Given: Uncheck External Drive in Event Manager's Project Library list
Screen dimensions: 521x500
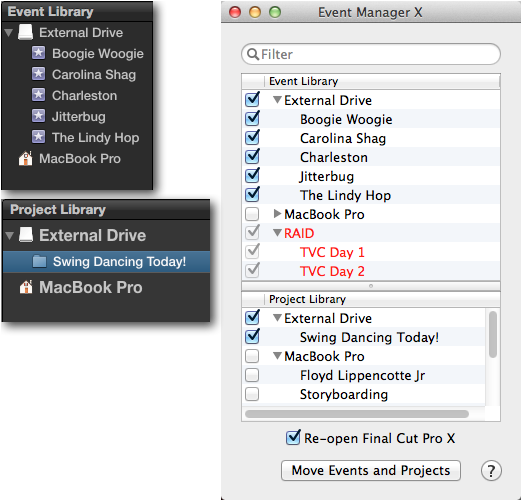Looking at the screenshot, I should tap(252, 318).
